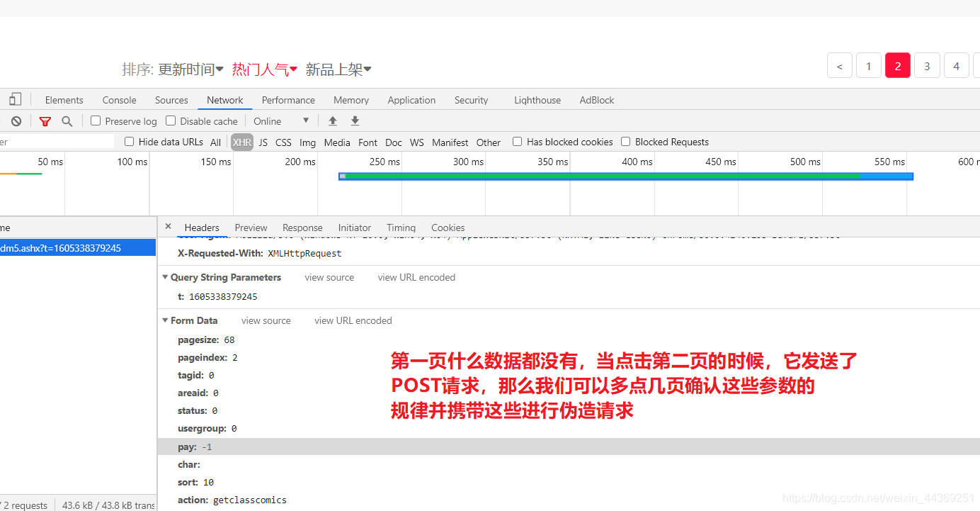Check Has blocked cookies option
Viewport: 980px width, 511px height.
pyautogui.click(x=517, y=142)
